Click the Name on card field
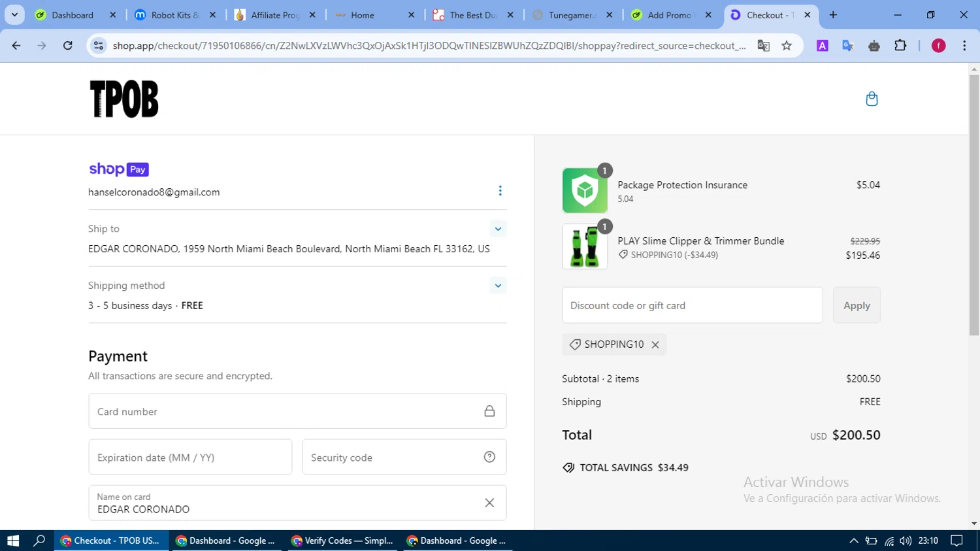Screen dimensions: 980x551 click(297, 503)
